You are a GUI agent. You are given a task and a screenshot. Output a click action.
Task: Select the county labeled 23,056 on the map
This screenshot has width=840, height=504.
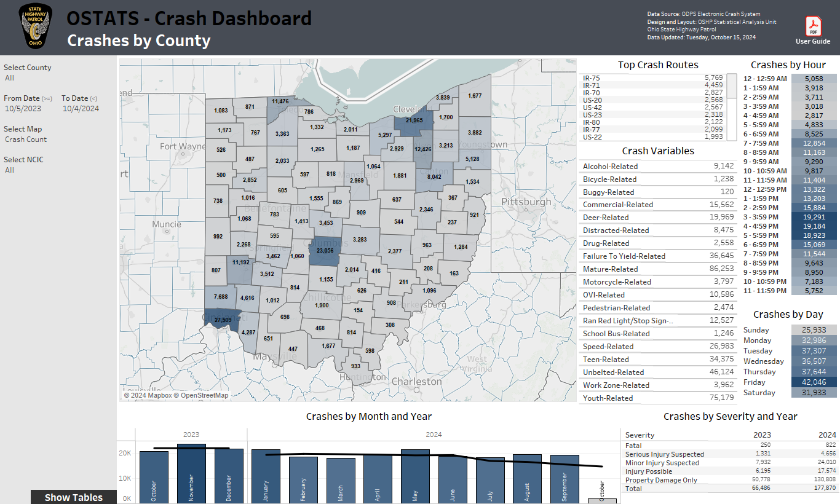325,250
